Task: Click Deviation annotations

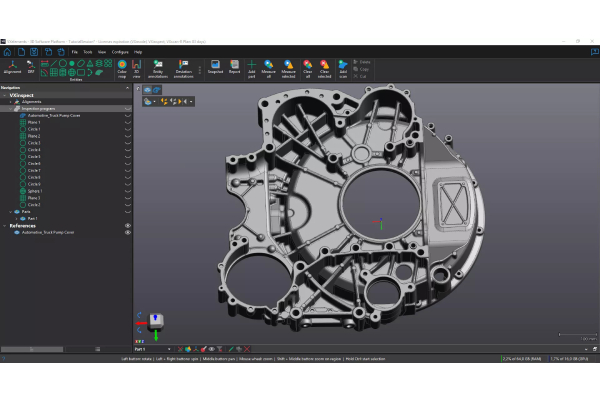Action: tap(184, 69)
